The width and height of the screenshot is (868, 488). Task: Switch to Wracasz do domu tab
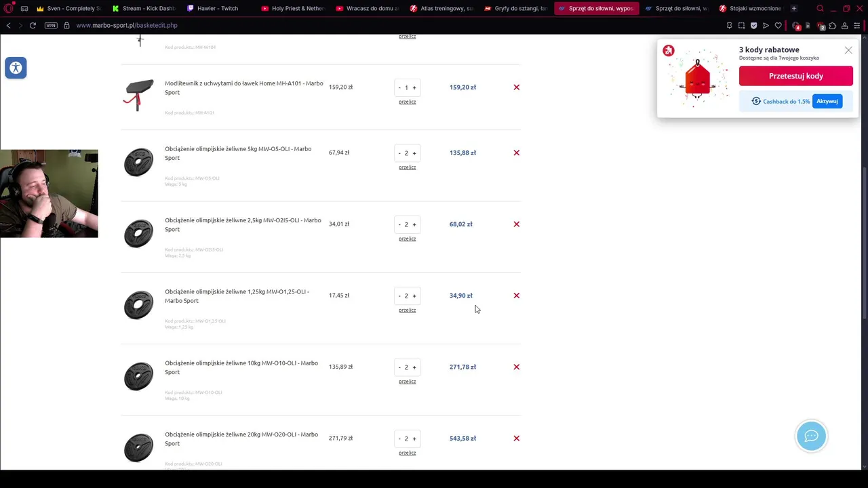point(367,9)
